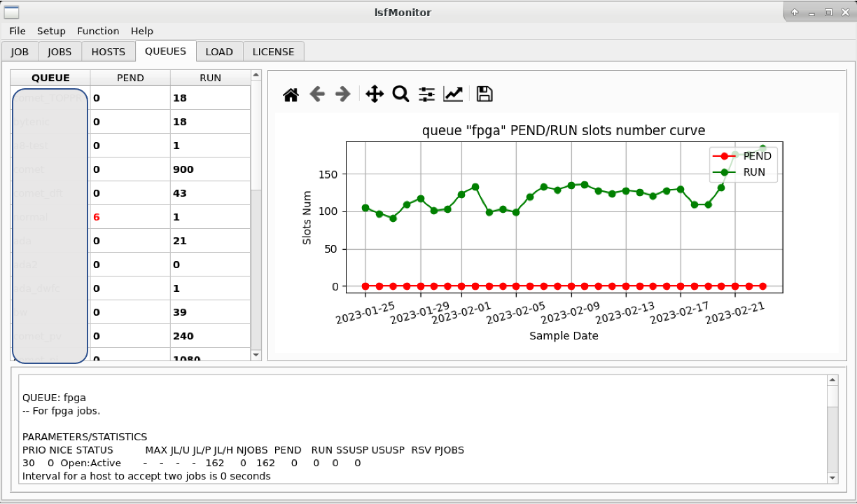The image size is (857, 504).
Task: Select the zoom-to-rectangle magnifier tool
Action: tap(400, 93)
